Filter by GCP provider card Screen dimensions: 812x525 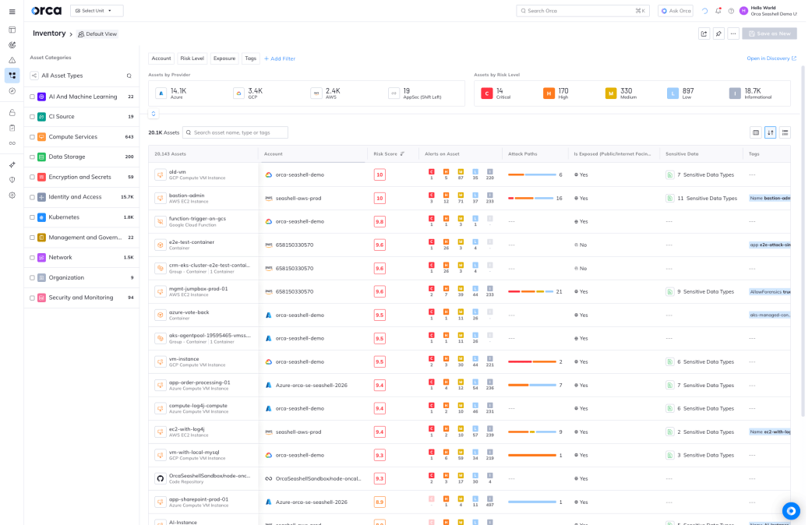point(249,93)
